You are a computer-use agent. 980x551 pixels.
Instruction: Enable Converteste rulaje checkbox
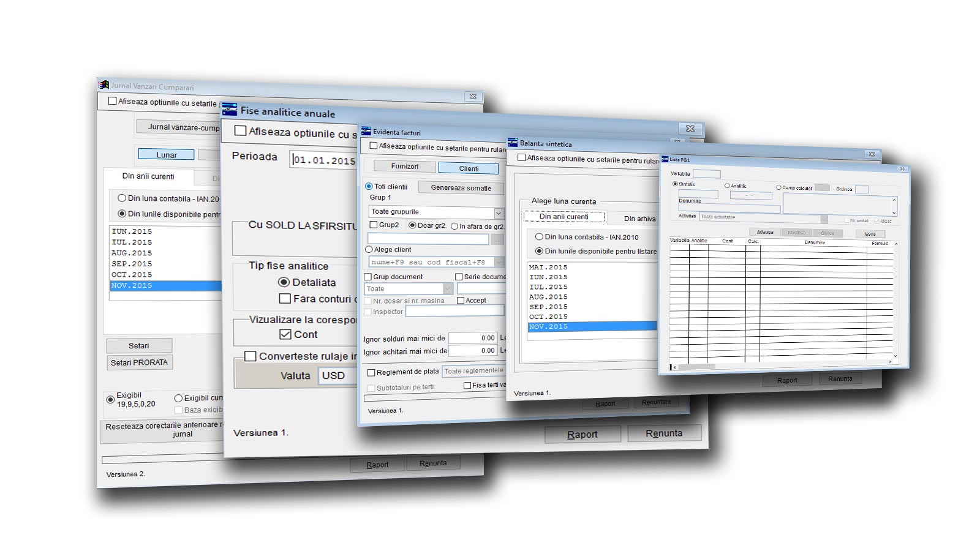point(251,356)
